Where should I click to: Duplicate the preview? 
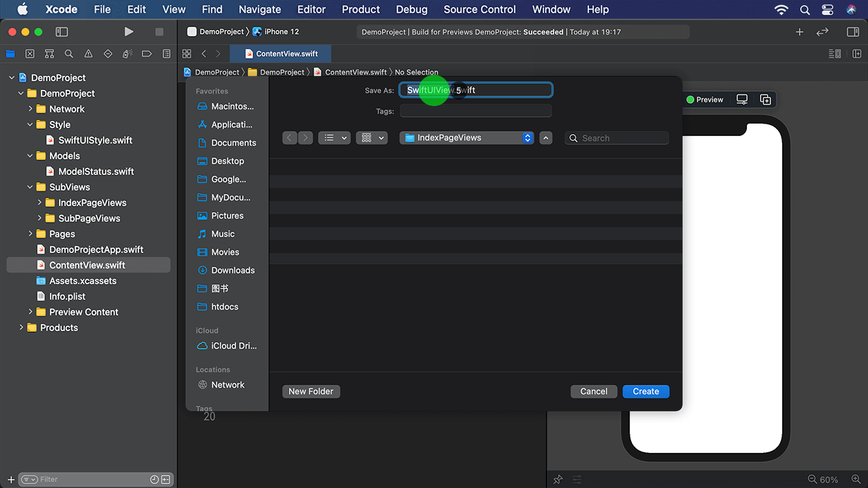click(x=765, y=100)
